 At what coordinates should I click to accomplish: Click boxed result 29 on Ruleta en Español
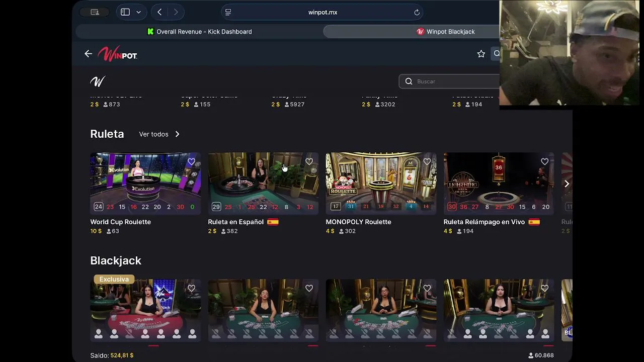tap(216, 207)
